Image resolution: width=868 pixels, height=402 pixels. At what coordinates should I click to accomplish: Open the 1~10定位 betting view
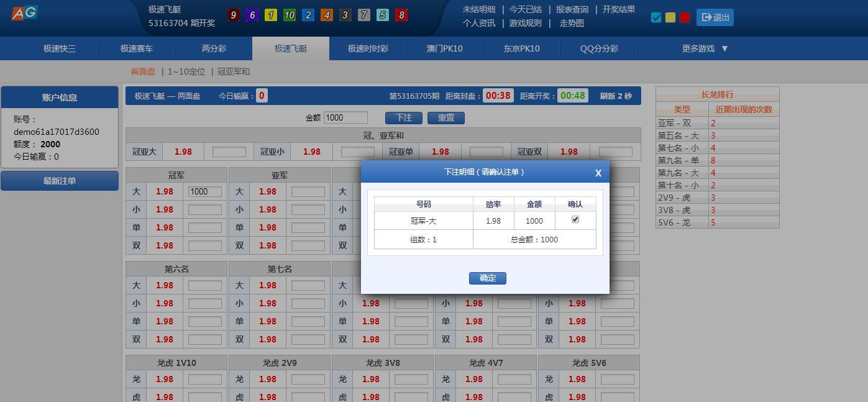click(x=186, y=71)
